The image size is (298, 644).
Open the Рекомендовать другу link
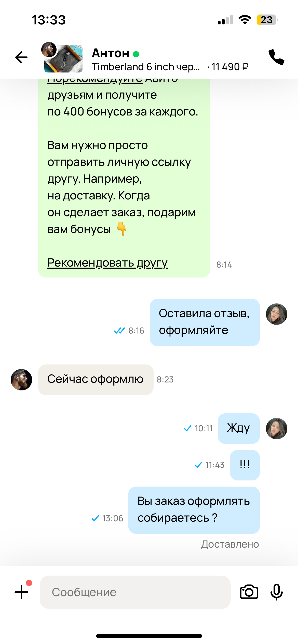107,262
